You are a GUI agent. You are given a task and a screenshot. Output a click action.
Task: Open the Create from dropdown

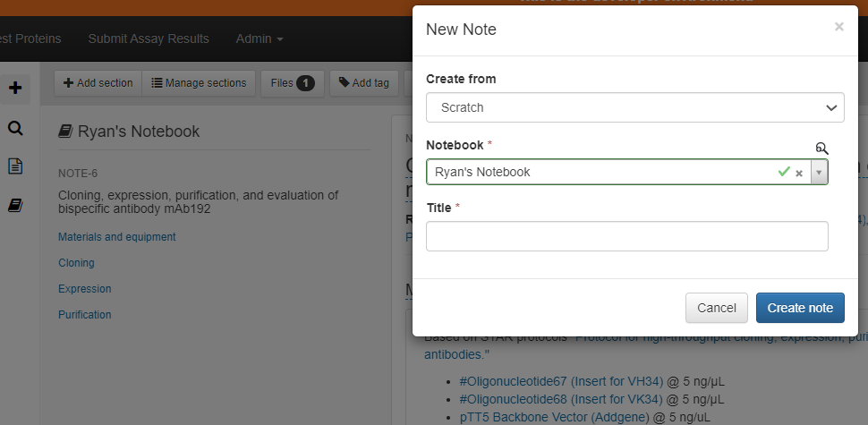pyautogui.click(x=634, y=107)
